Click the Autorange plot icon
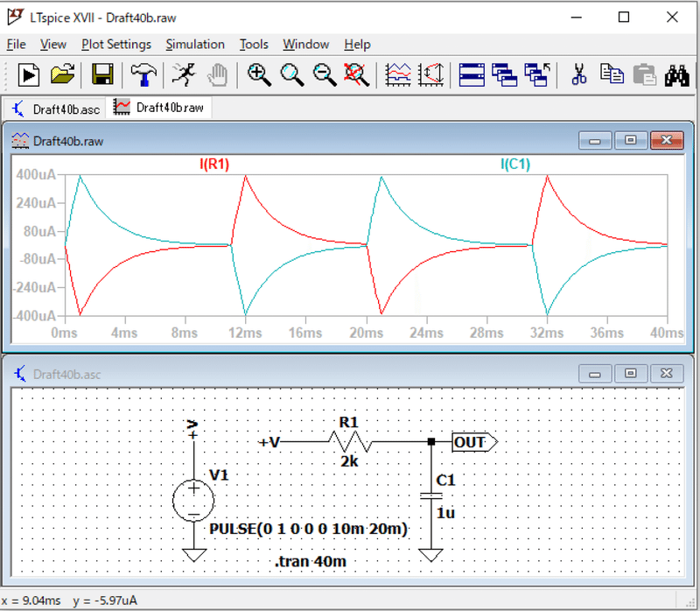700x611 pixels. 430,75
